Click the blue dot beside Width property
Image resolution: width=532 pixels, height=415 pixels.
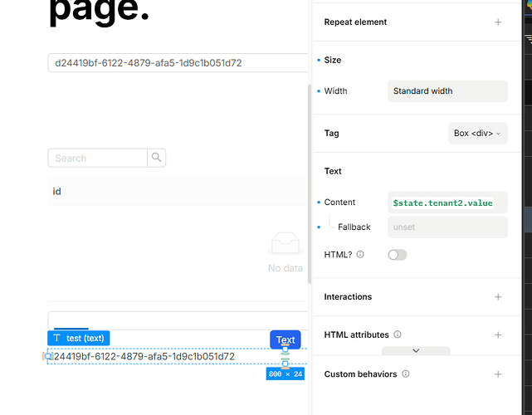click(319, 91)
